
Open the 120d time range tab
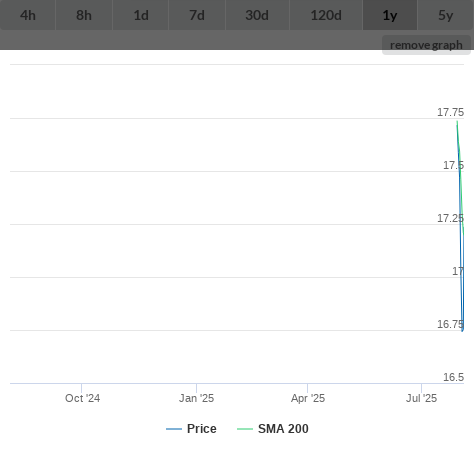[x=326, y=15]
